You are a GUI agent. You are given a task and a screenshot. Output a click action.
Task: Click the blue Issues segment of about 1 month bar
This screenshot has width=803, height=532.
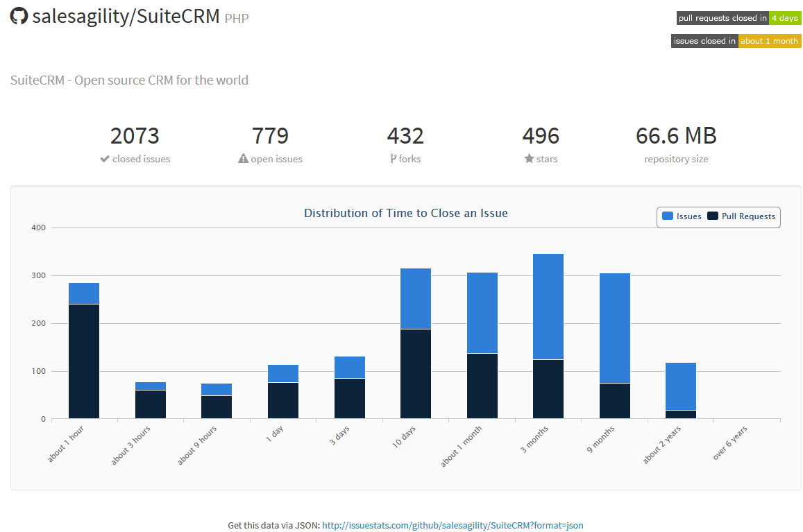pyautogui.click(x=482, y=313)
